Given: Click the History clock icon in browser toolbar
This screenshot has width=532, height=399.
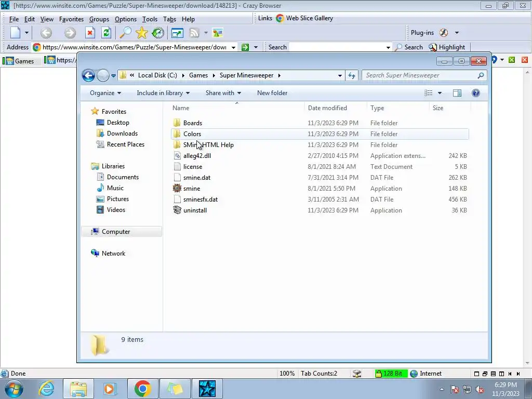Looking at the screenshot, I should [158, 33].
